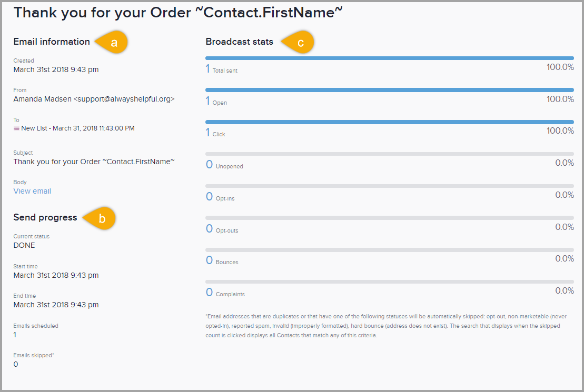The height and width of the screenshot is (392, 584).
Task: Click the Emails scheduled count of 1
Action: click(x=15, y=335)
